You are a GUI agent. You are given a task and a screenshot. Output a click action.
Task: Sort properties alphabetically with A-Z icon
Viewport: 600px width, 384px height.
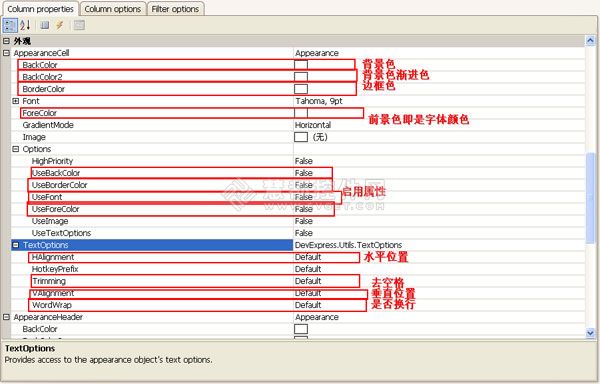click(x=25, y=25)
